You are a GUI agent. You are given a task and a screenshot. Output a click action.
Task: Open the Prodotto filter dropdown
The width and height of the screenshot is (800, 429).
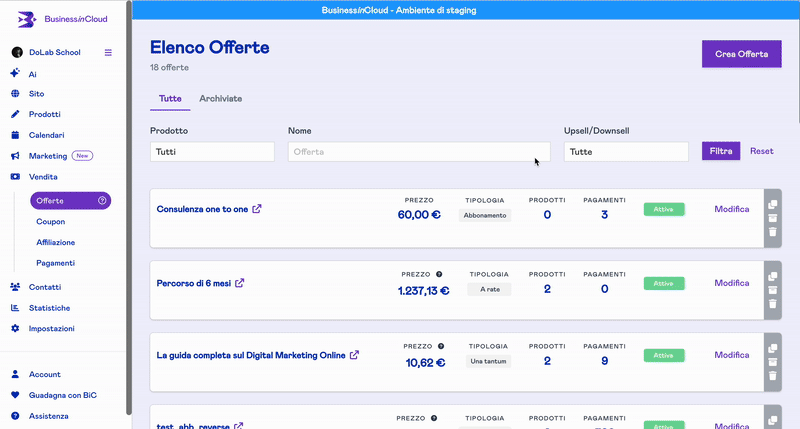pos(212,152)
